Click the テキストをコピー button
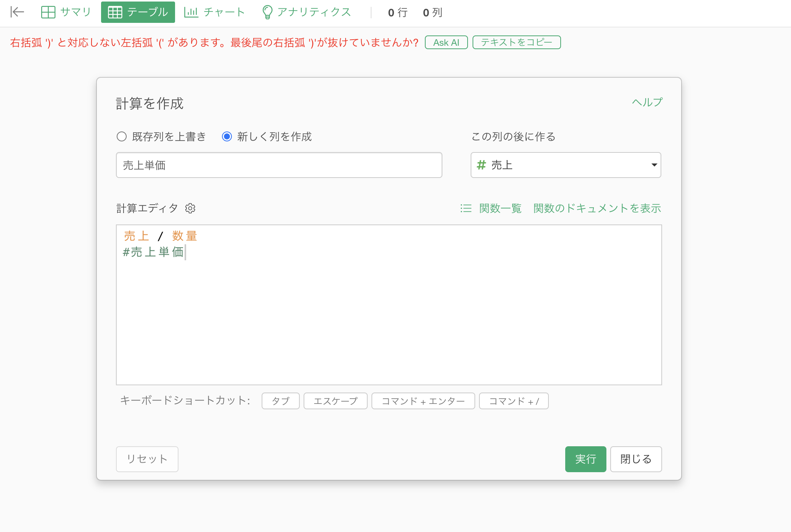The width and height of the screenshot is (791, 532). click(x=517, y=42)
